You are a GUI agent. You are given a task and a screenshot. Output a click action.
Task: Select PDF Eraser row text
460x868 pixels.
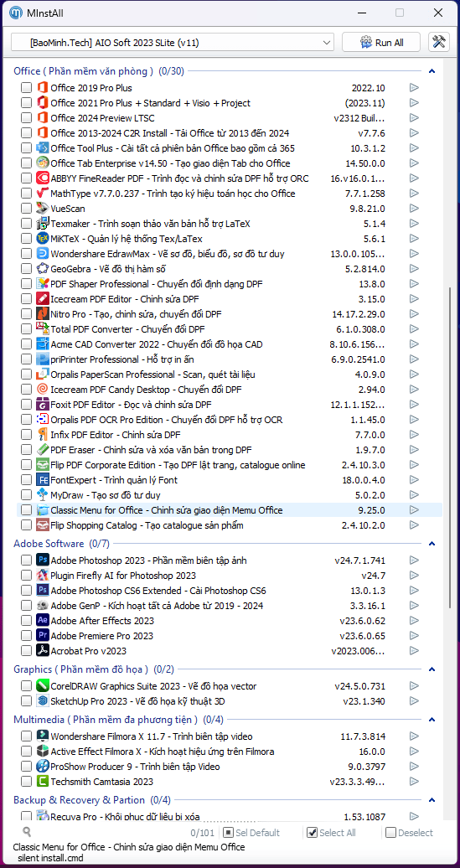[151, 449]
